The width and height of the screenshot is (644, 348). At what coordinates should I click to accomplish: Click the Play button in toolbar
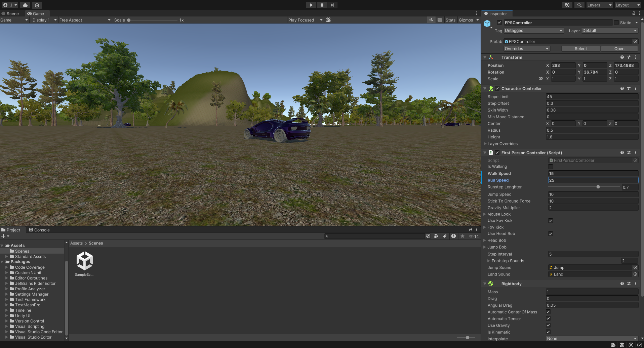pos(311,5)
